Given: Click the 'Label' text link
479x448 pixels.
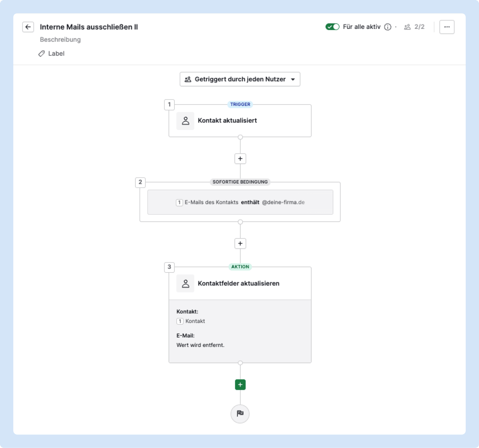Looking at the screenshot, I should [x=56, y=54].
